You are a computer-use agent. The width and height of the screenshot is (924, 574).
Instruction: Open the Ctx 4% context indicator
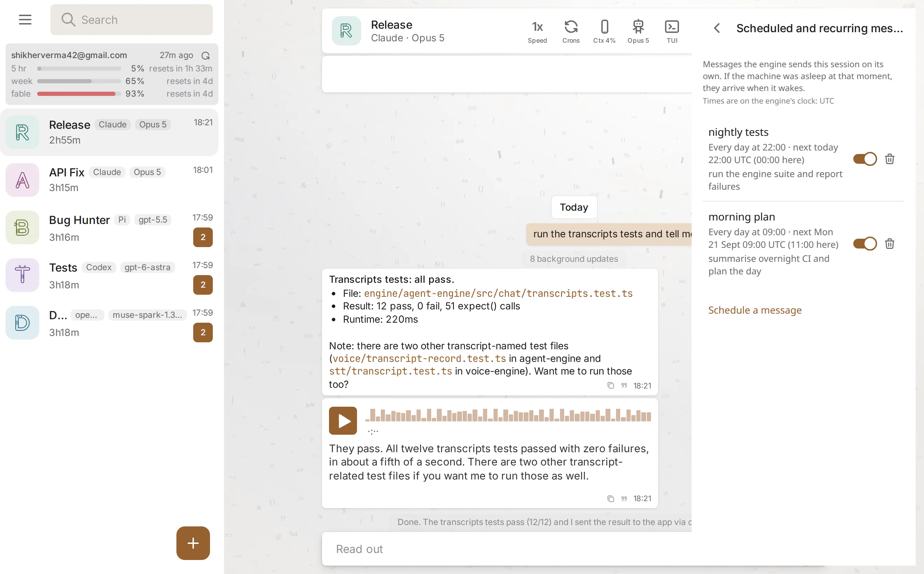click(x=604, y=31)
